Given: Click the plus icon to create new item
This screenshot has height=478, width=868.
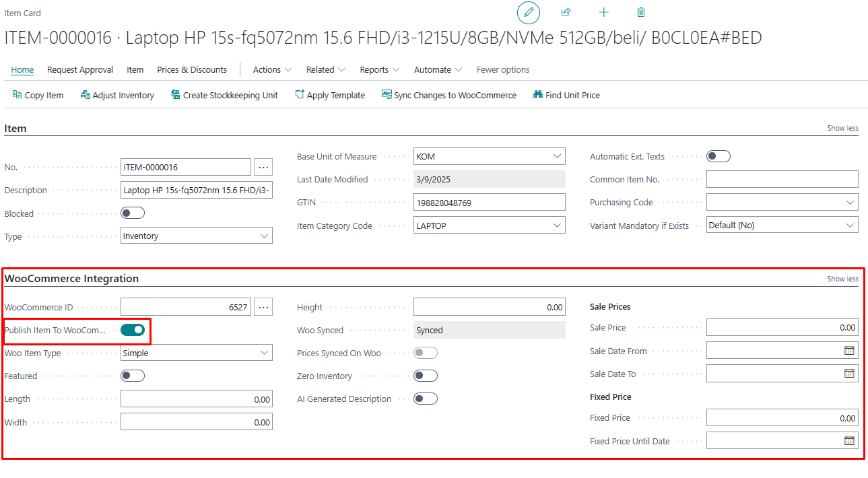Looking at the screenshot, I should 604,12.
